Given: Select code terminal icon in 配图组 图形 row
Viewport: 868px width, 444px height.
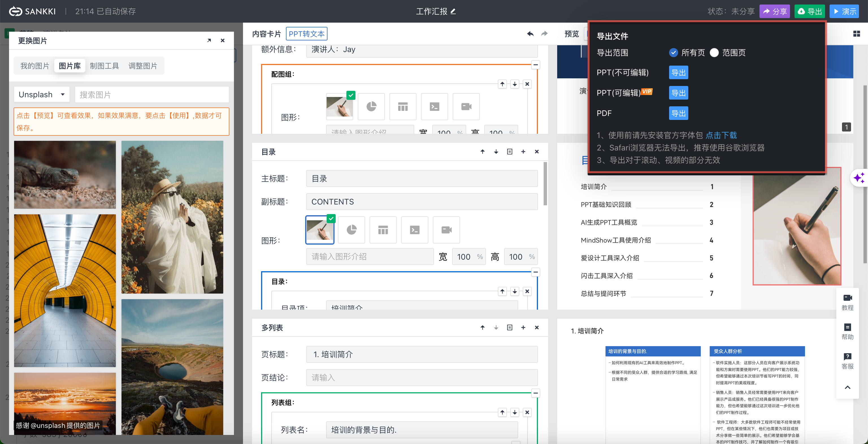Looking at the screenshot, I should pos(434,107).
